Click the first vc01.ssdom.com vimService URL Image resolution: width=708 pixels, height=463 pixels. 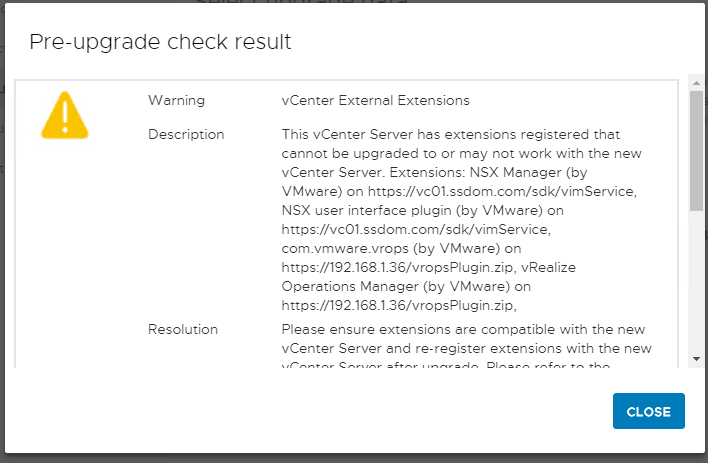[x=502, y=192]
